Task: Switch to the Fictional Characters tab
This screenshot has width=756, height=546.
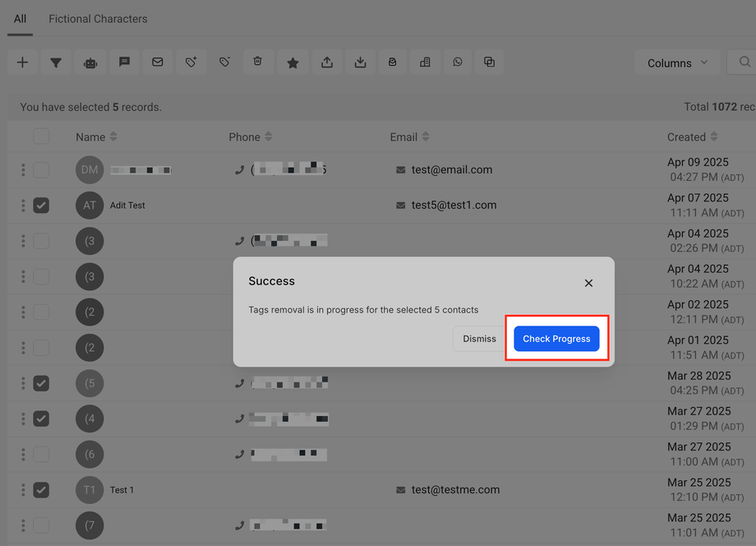Action: 98,18
